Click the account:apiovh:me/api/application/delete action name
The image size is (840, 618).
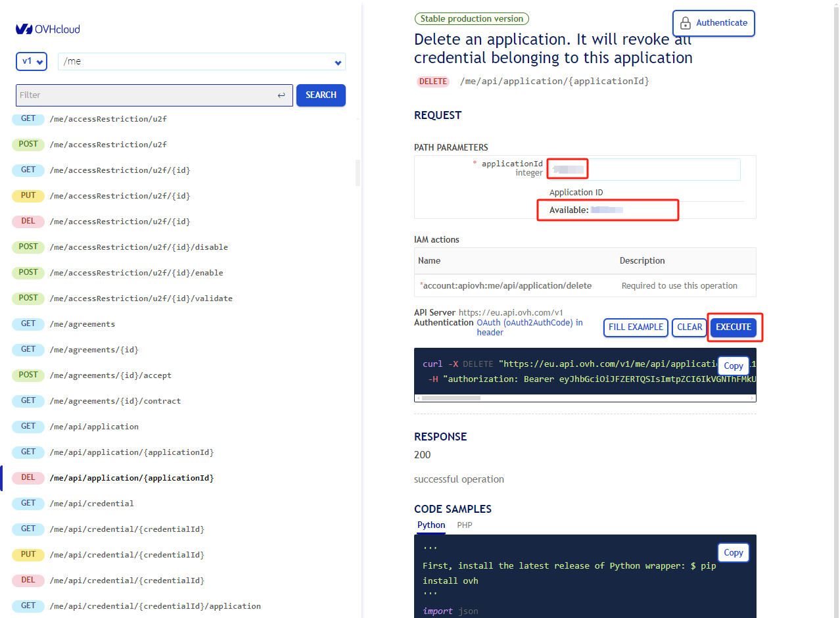[x=507, y=286]
